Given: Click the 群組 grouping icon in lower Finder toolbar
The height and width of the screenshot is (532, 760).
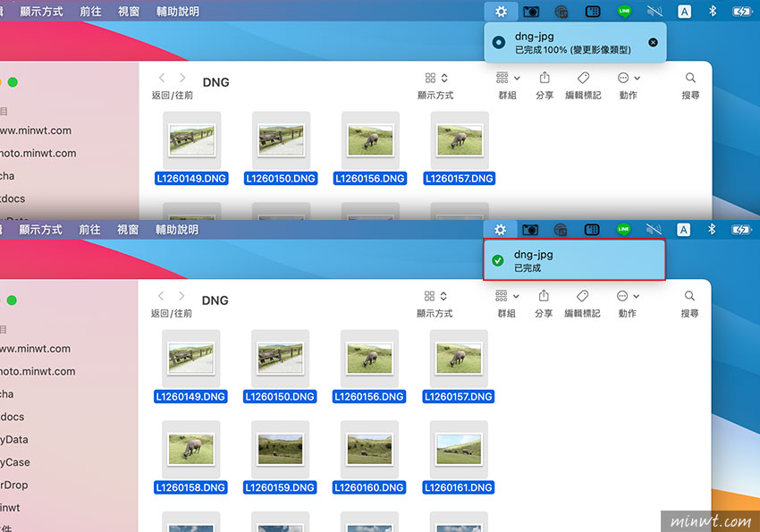Looking at the screenshot, I should click(x=502, y=296).
